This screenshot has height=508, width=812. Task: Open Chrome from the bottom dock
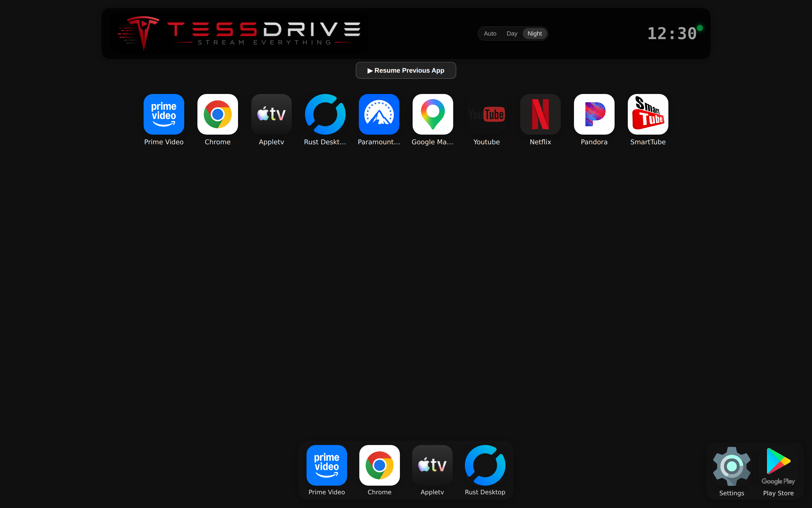pyautogui.click(x=380, y=465)
